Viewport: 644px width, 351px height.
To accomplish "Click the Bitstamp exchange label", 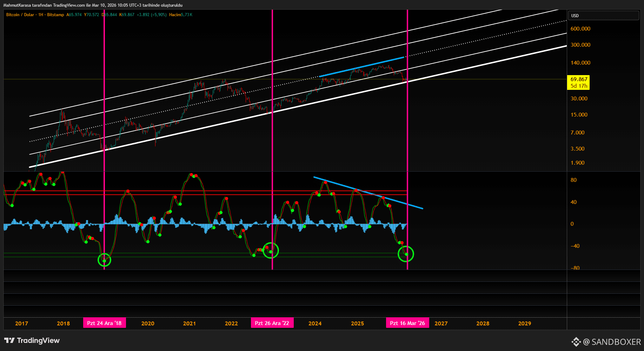I will point(55,15).
